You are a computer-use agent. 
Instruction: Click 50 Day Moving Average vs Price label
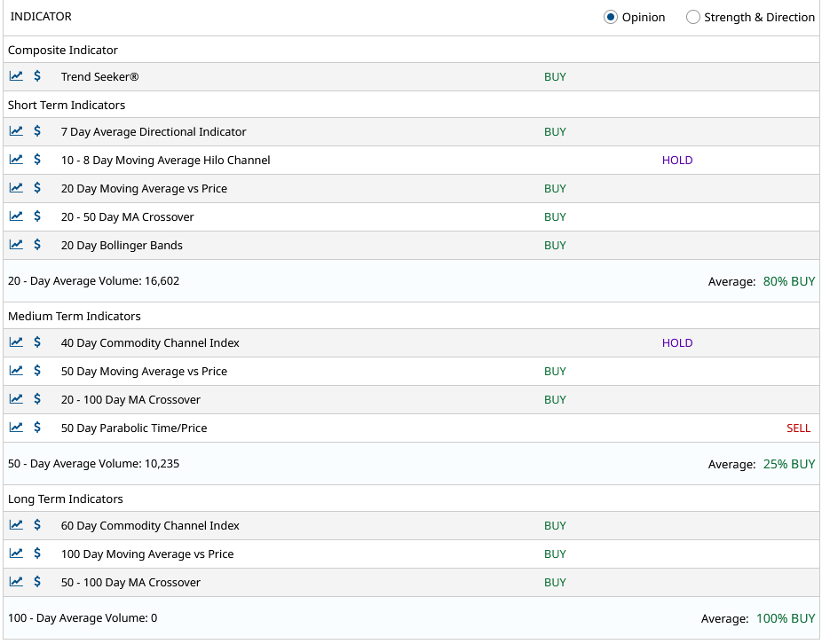coord(144,372)
